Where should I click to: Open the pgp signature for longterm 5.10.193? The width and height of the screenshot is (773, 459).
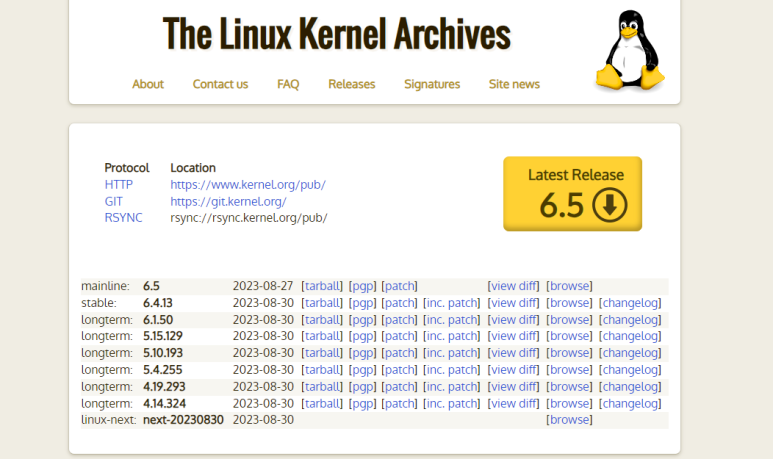coord(362,353)
